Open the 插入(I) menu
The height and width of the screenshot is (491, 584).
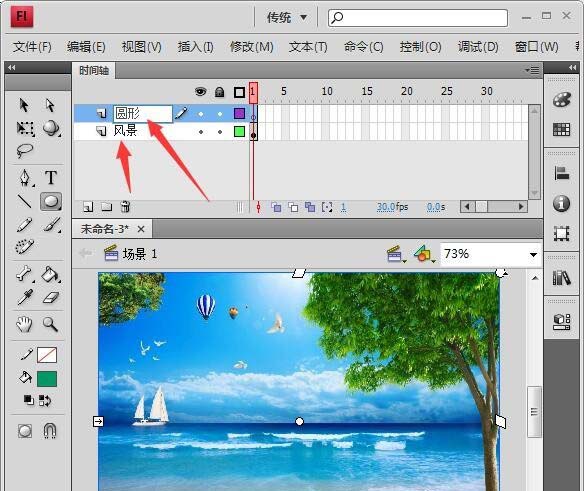tap(196, 47)
